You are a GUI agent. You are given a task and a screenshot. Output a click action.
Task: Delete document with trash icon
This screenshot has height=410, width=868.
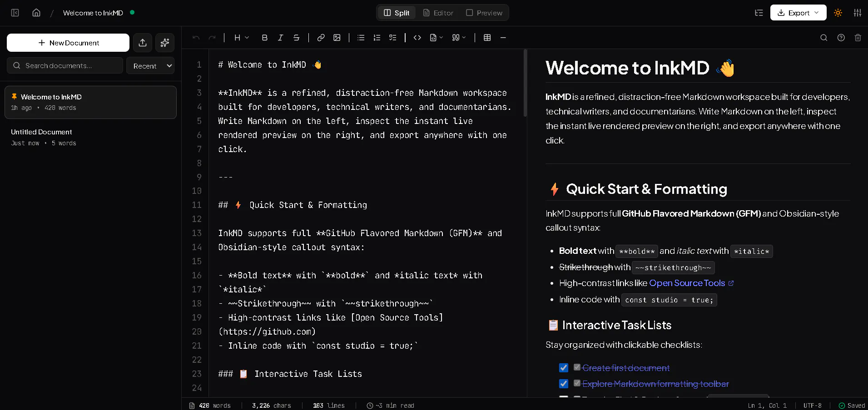click(x=858, y=38)
